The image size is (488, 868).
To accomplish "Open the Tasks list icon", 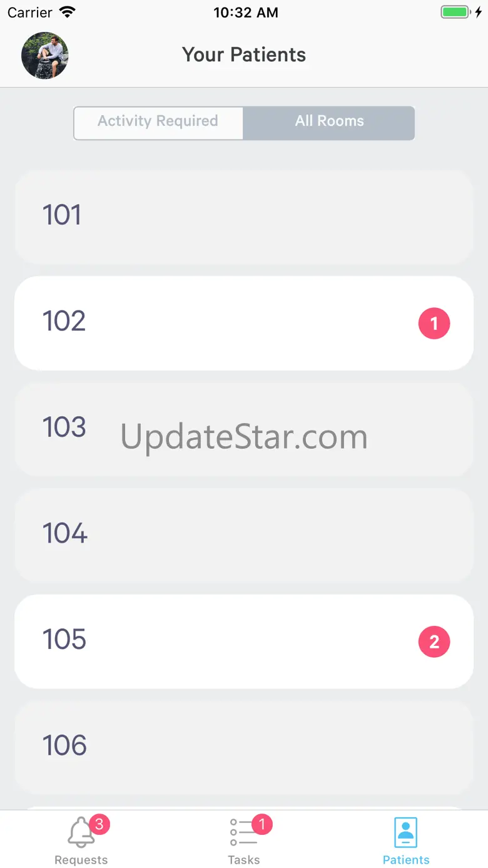I will (x=243, y=833).
